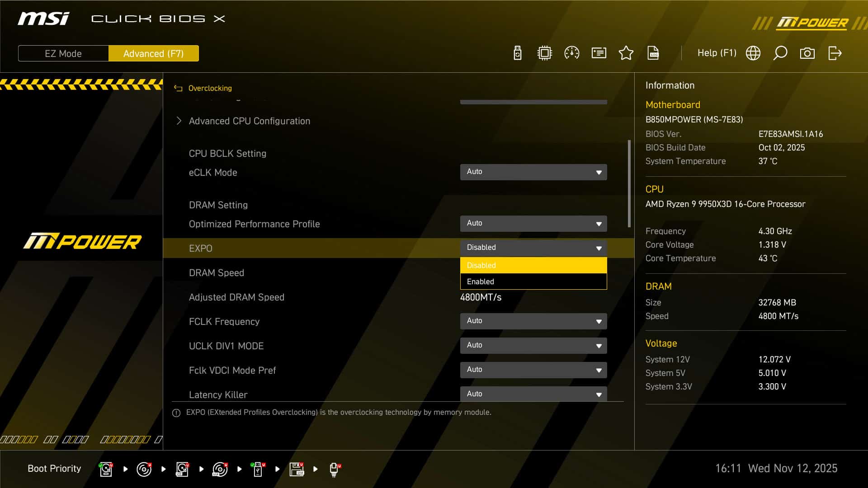The width and height of the screenshot is (868, 488).
Task: Select the optical disc boot device icon
Action: tap(144, 469)
